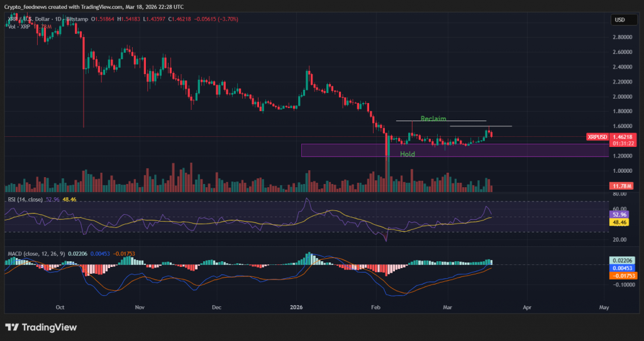The width and height of the screenshot is (644, 341).
Task: Open the USD currency selector
Action: [620, 19]
